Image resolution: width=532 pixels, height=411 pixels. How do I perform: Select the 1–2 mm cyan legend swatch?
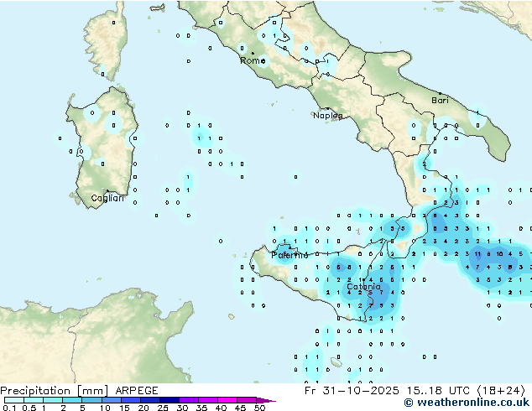tap(53, 400)
